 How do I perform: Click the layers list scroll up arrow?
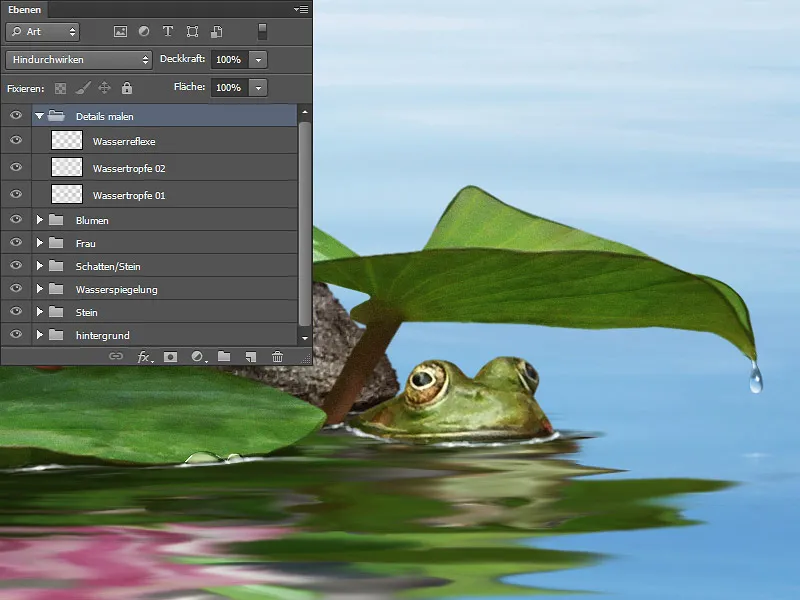305,112
